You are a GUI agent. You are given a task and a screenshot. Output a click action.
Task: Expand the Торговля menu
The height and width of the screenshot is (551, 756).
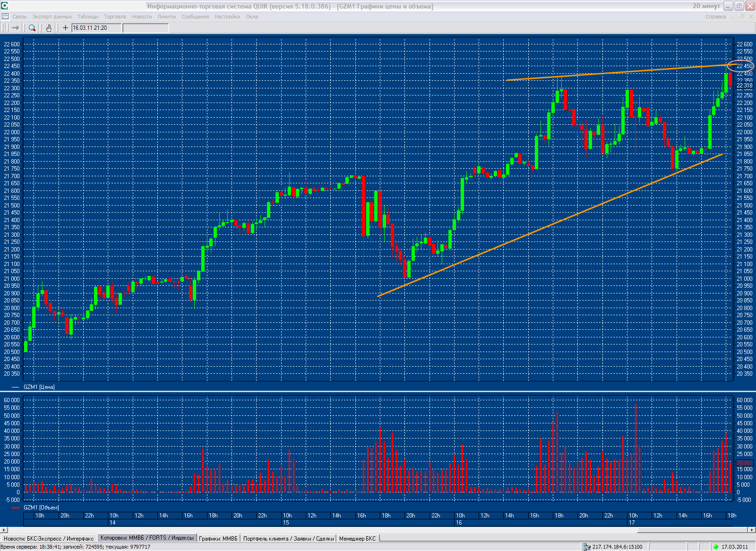pos(115,17)
